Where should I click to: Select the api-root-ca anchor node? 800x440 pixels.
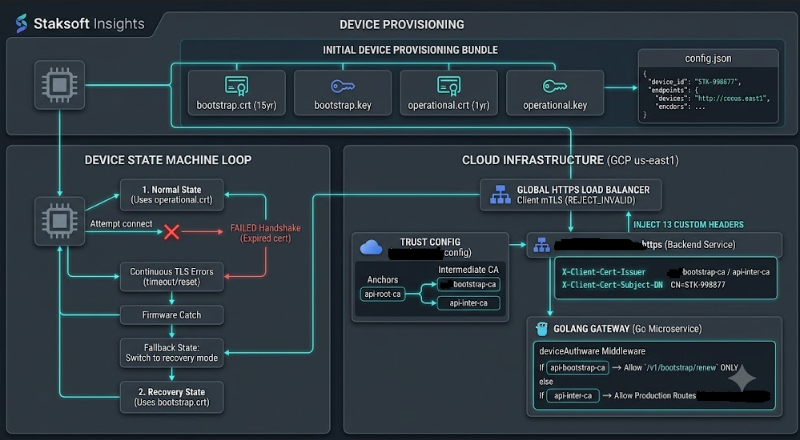(x=383, y=294)
